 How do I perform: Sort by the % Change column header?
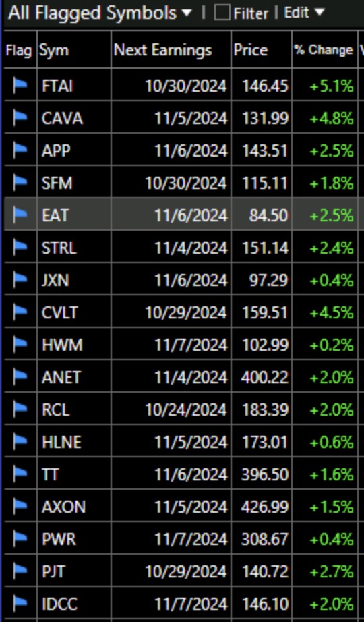pos(324,50)
